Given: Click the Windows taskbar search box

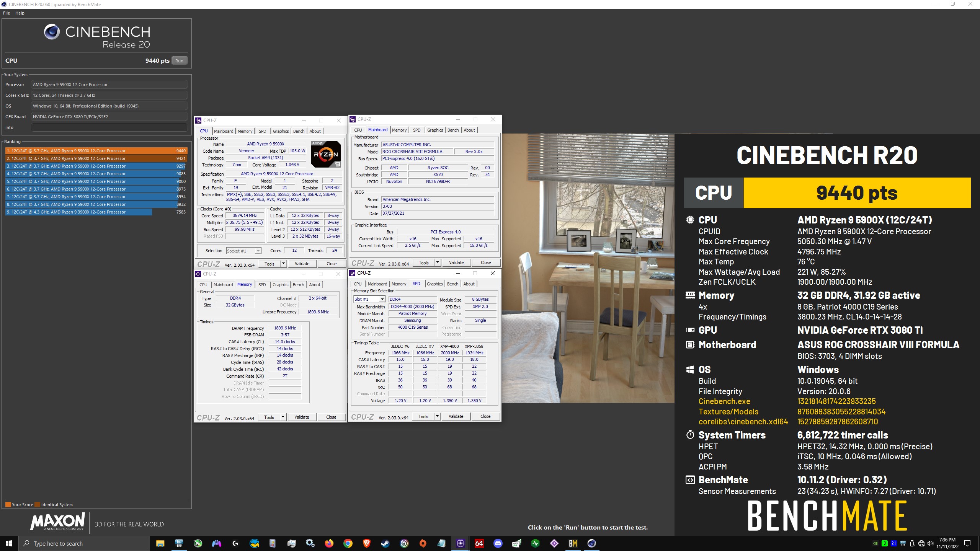Looking at the screenshot, I should tap(84, 543).
